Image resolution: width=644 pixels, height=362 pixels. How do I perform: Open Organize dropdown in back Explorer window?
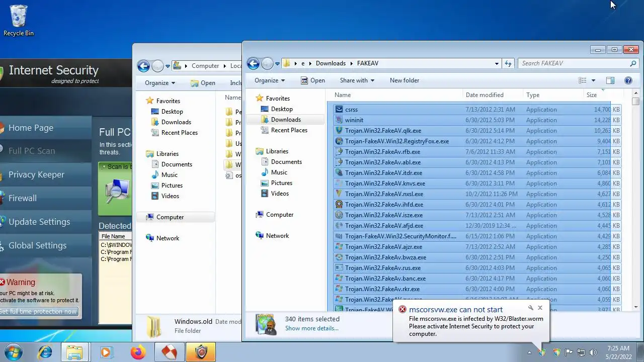(x=160, y=83)
